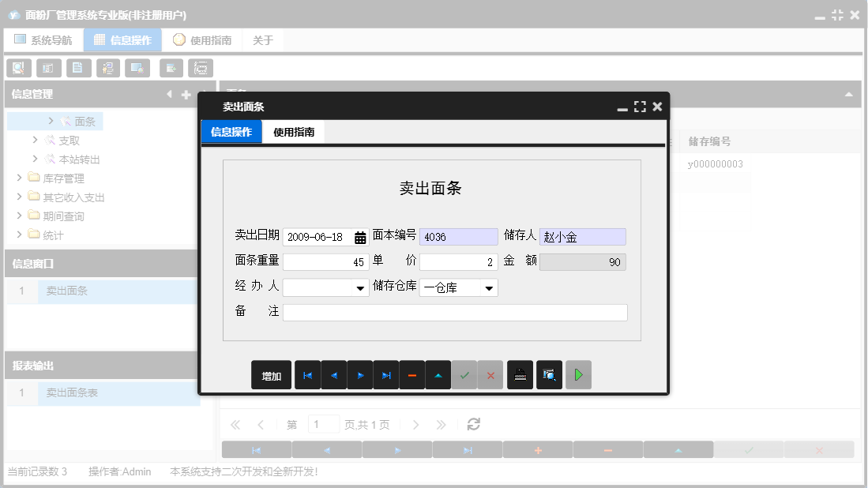This screenshot has height=488, width=868.
Task: Click the print icon in the dialog
Action: pyautogui.click(x=520, y=374)
